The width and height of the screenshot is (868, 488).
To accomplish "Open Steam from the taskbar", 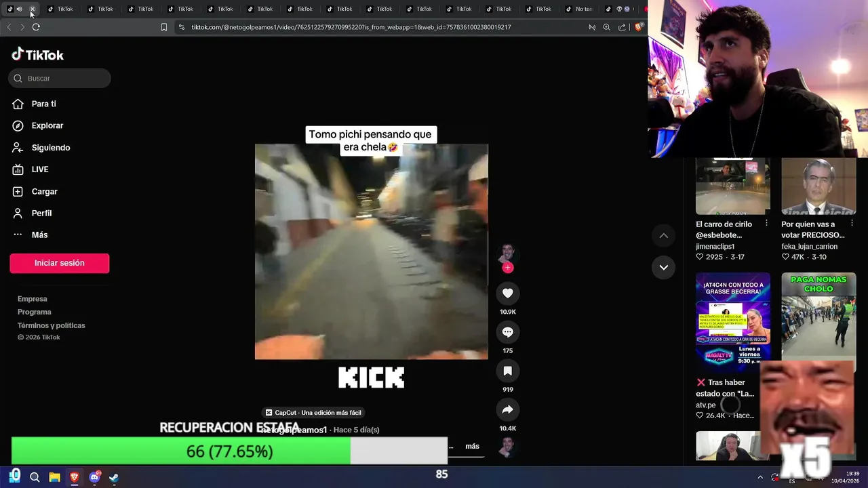I will pyautogui.click(x=114, y=477).
